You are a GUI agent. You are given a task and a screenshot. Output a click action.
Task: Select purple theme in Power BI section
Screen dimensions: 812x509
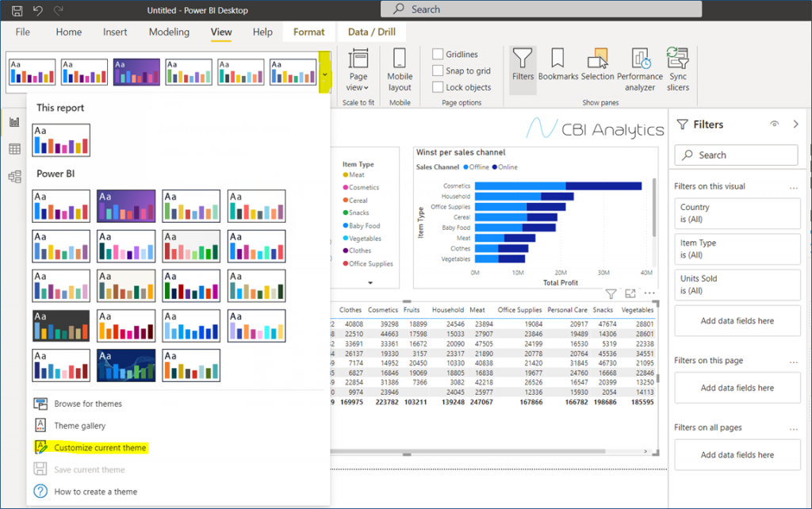[126, 206]
